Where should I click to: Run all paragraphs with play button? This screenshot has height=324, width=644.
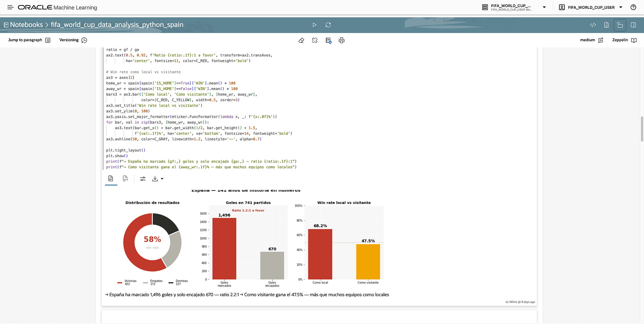pyautogui.click(x=314, y=25)
